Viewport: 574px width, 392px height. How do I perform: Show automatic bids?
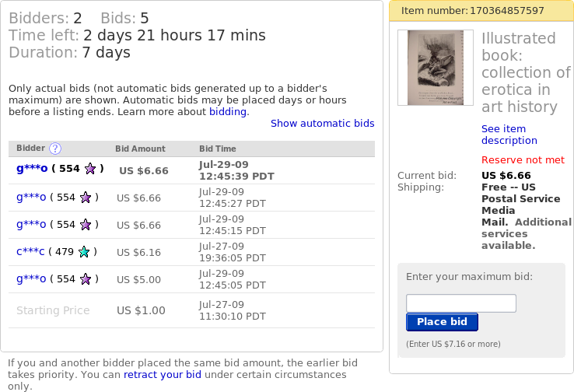(323, 124)
